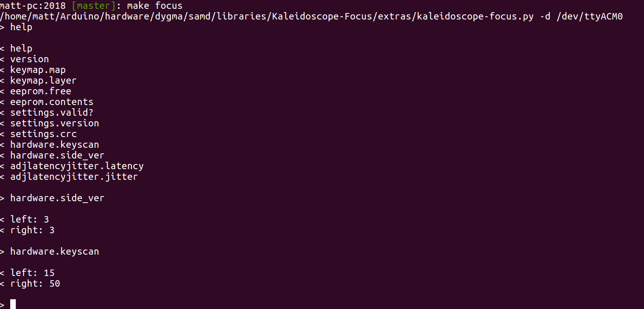Click the /dev/ttyACM0 device argument
Image resolution: width=644 pixels, height=309 pixels.
coord(589,17)
